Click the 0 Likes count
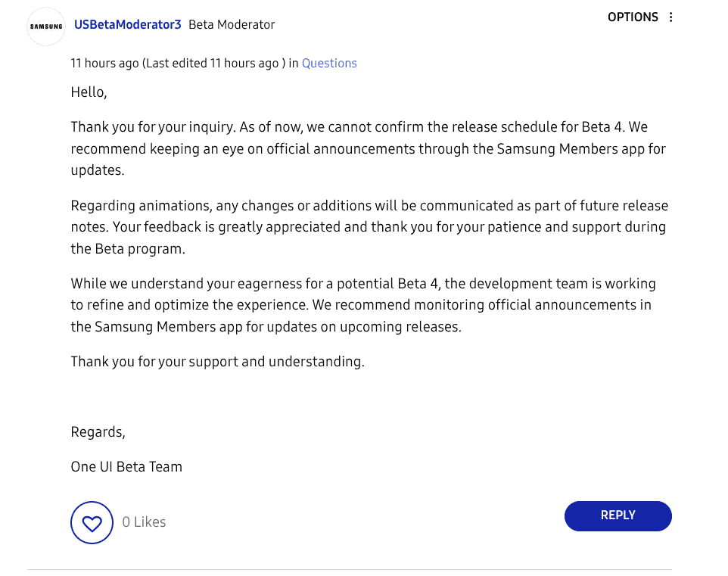Screen dimensions: 728x576 click(144, 522)
